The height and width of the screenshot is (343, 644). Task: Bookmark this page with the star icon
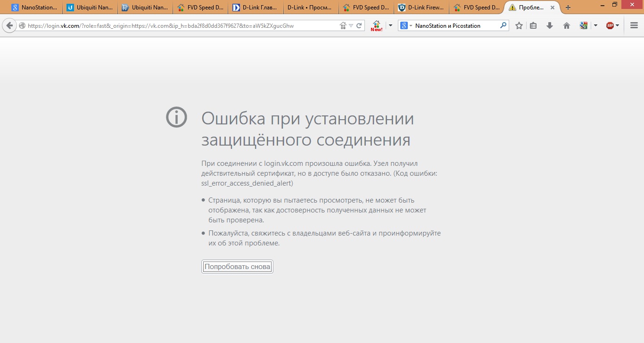click(519, 26)
